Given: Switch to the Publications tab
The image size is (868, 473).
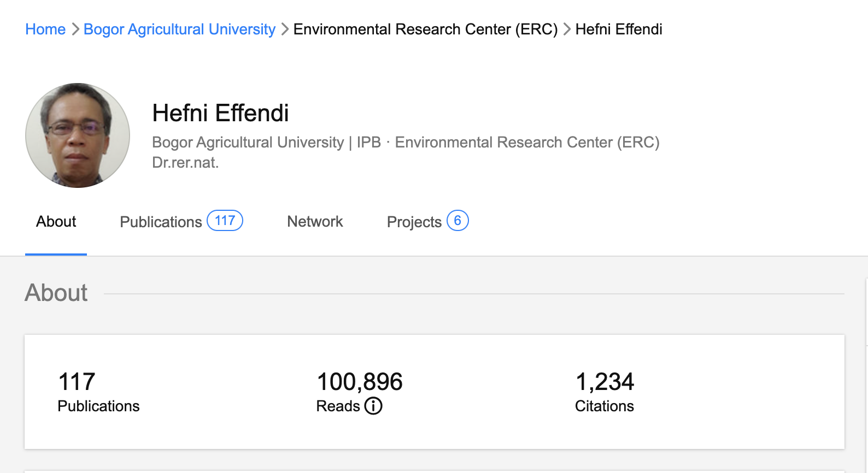Looking at the screenshot, I should (x=161, y=222).
